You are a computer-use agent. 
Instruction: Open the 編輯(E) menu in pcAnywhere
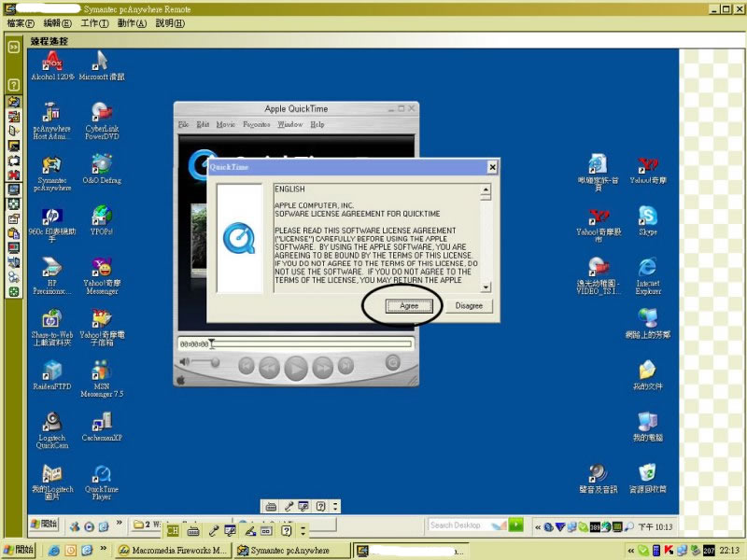click(x=57, y=22)
